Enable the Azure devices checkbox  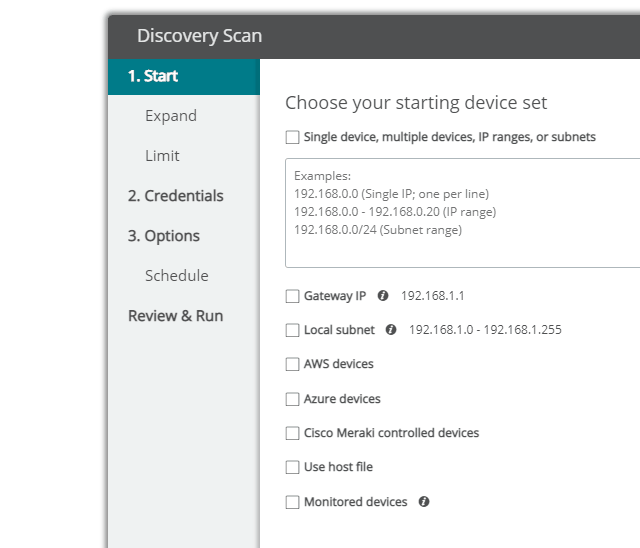coord(292,399)
